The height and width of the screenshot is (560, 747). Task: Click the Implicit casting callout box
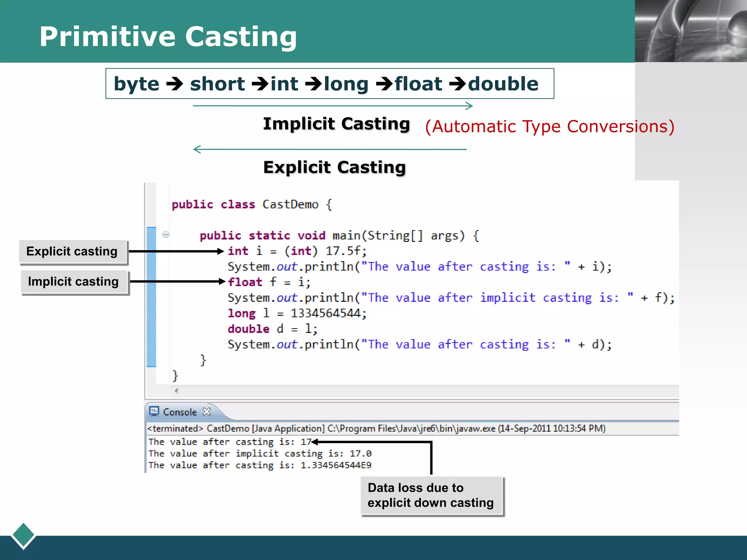coord(74,282)
